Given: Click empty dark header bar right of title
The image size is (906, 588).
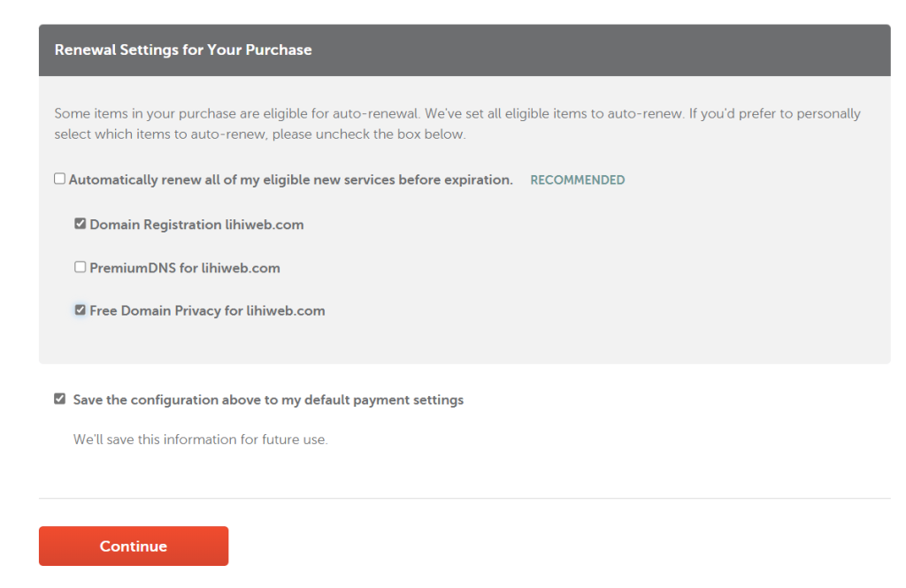Looking at the screenshot, I should pos(619,50).
